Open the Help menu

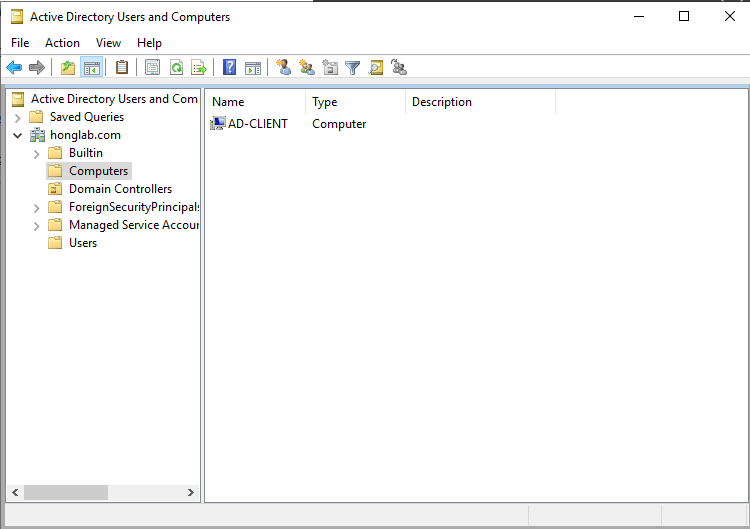coord(149,43)
